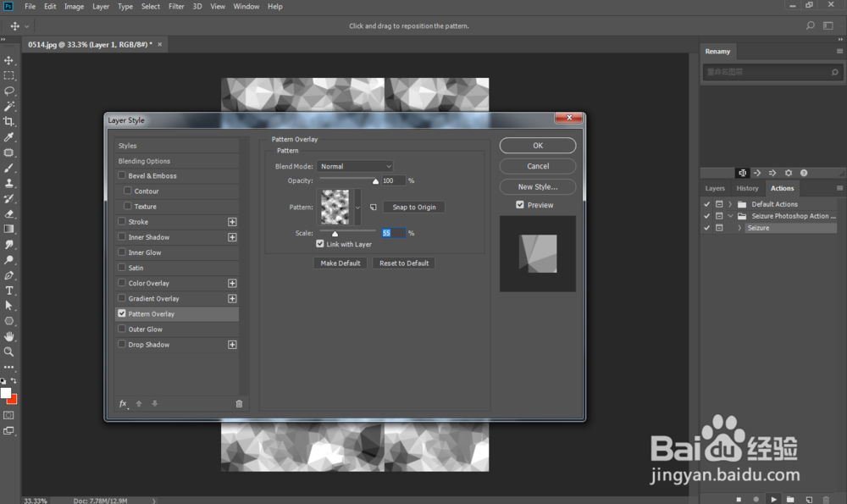Select the Clone Stamp tool

coord(8,183)
